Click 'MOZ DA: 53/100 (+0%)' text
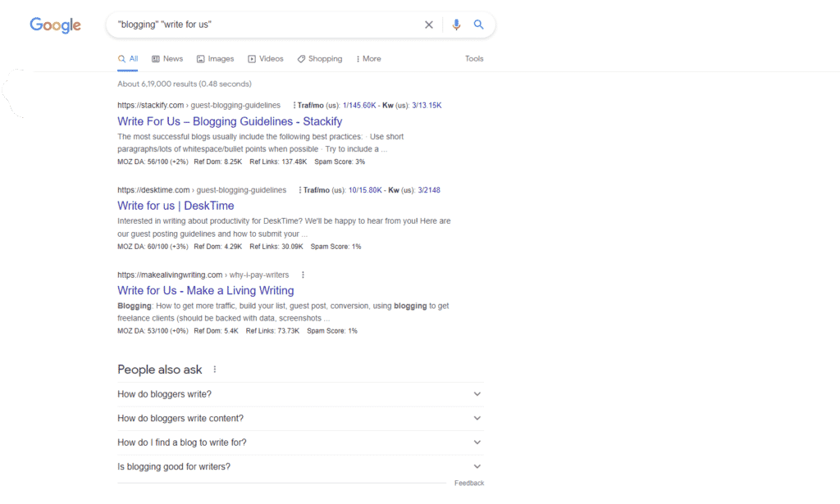 click(x=153, y=331)
